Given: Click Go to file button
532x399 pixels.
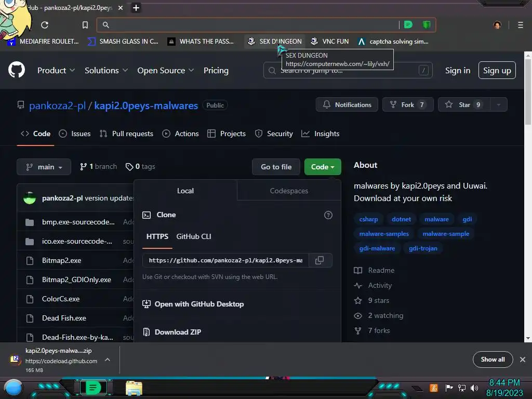Looking at the screenshot, I should [x=276, y=167].
